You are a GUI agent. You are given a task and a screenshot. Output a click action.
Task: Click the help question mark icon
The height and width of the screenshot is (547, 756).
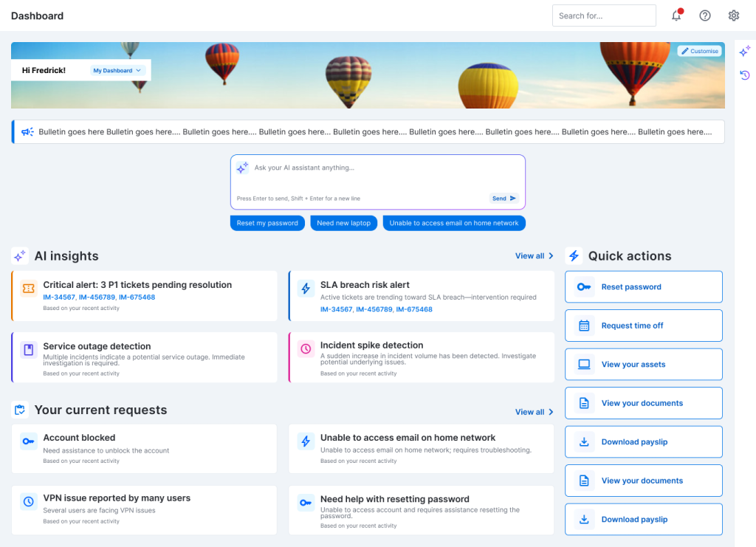tap(705, 16)
